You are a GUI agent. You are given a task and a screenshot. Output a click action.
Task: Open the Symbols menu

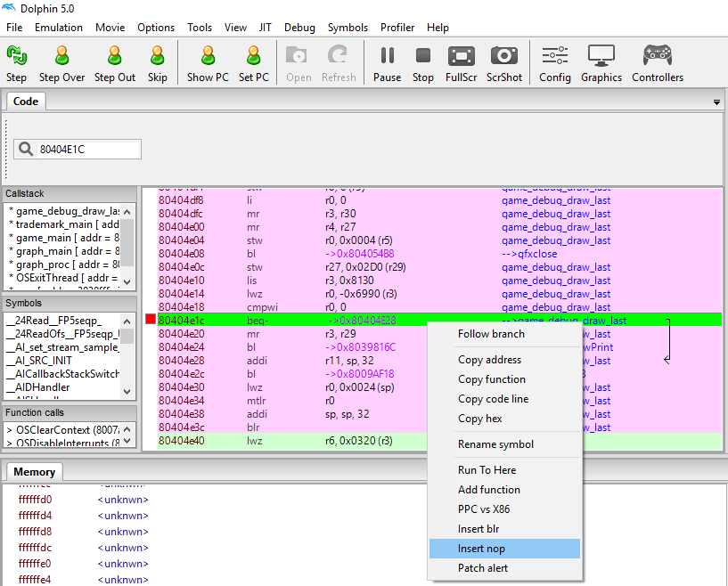click(348, 28)
